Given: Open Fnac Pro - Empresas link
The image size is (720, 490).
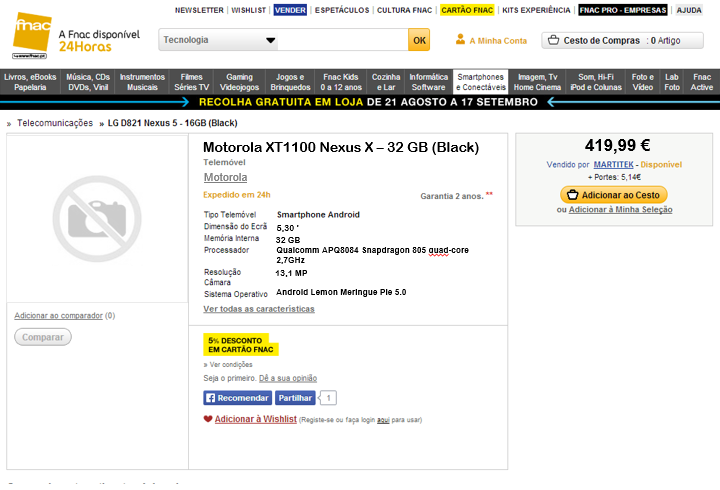Looking at the screenshot, I should pos(623,10).
